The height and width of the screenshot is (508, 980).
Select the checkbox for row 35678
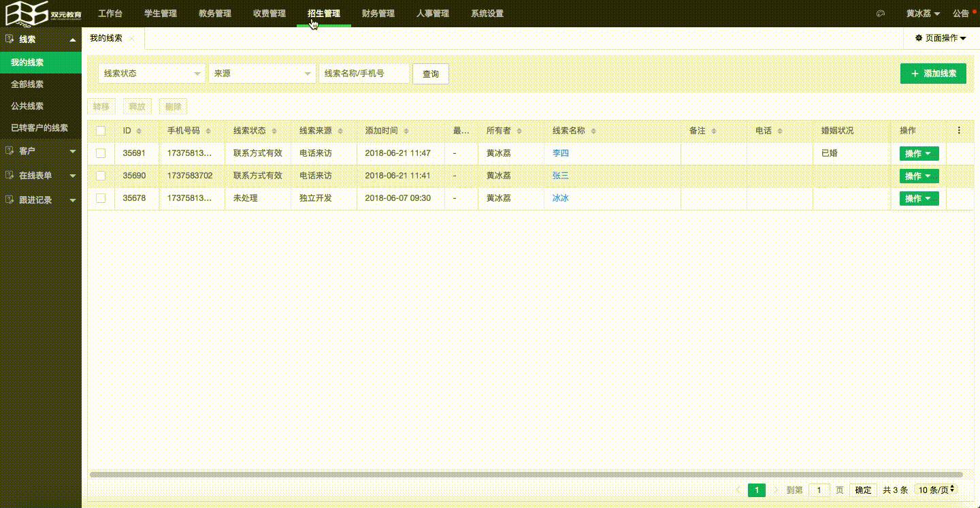[x=101, y=198]
